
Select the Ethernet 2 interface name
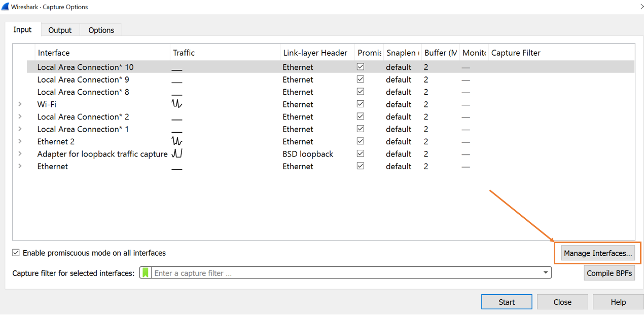(x=56, y=141)
